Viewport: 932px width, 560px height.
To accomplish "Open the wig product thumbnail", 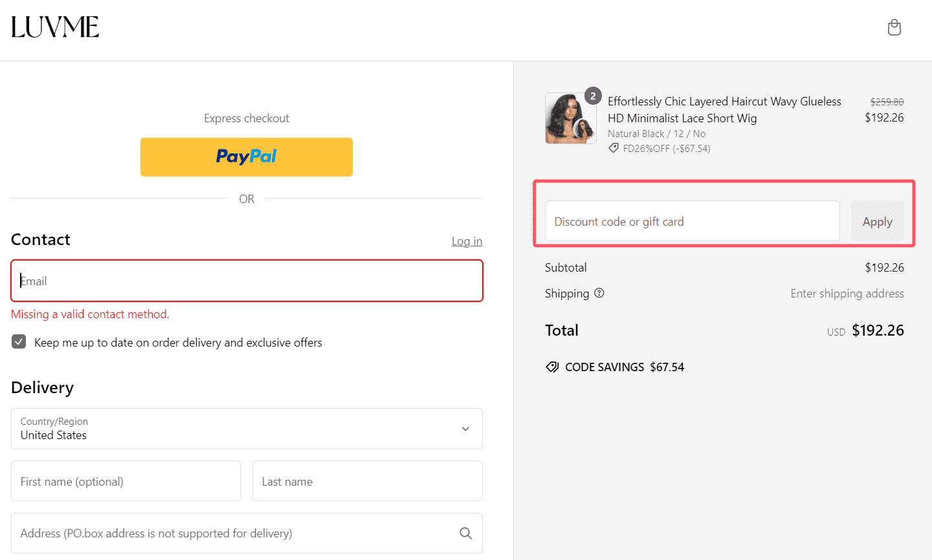I will 570,118.
